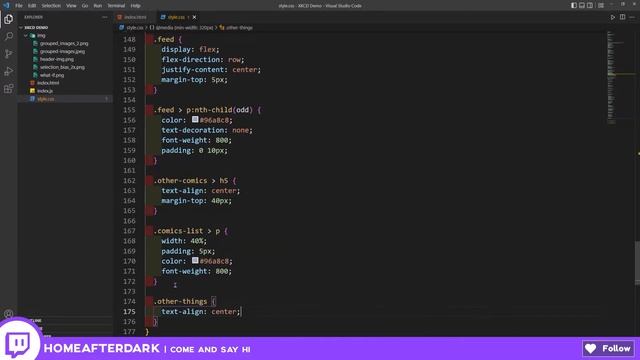This screenshot has height=360, width=640.
Task: Click line number 148 in gutter
Action: pos(129,39)
